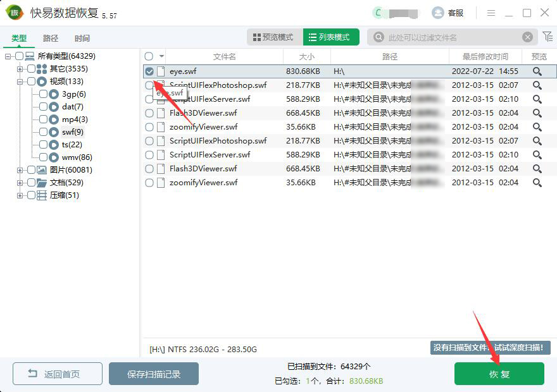The width and height of the screenshot is (557, 392).
Task: Switch to the 时间 tab
Action: point(82,38)
